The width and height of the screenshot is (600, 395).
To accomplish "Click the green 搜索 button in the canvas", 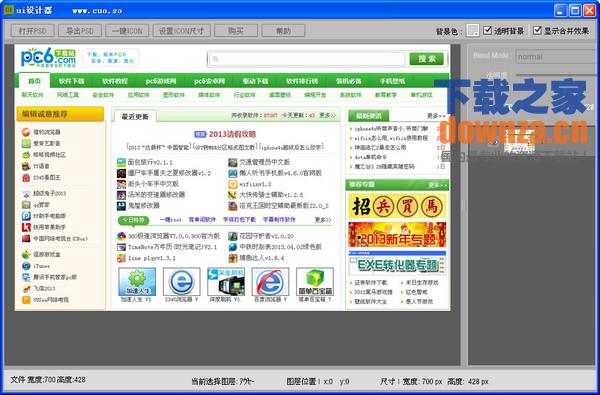I will pyautogui.click(x=427, y=59).
